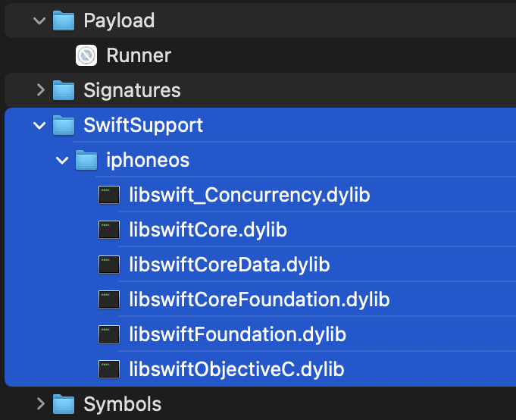The width and height of the screenshot is (516, 420).
Task: Click the libswift_Concurrency.dylib file icon
Action: pos(109,195)
